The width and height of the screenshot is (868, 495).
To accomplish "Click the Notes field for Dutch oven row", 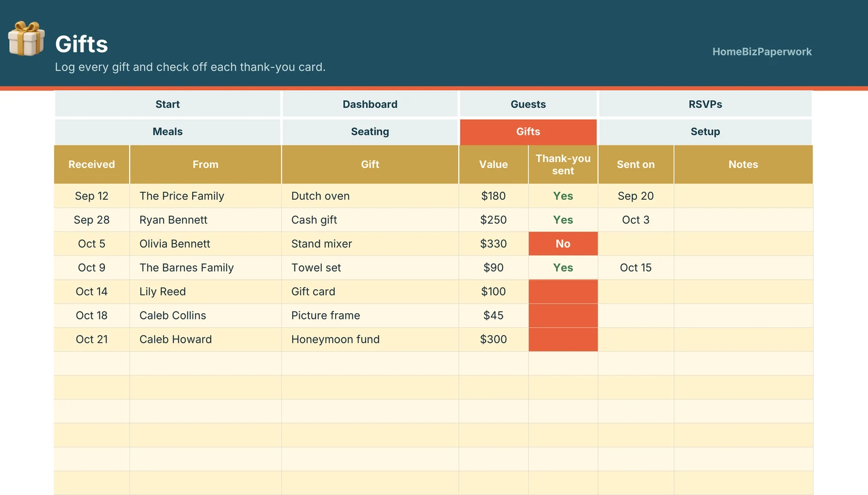I will click(744, 196).
